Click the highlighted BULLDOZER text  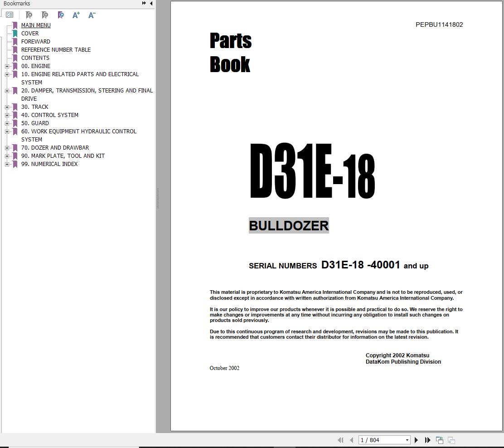click(289, 225)
